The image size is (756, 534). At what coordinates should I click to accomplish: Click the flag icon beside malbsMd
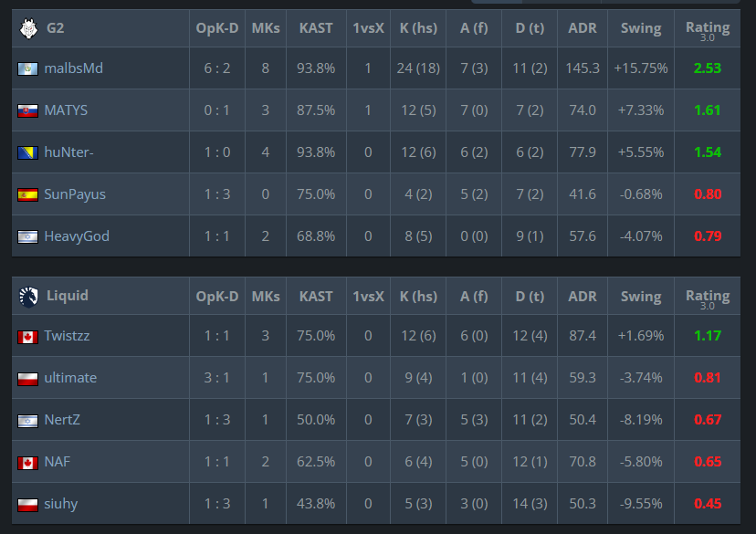(x=28, y=69)
